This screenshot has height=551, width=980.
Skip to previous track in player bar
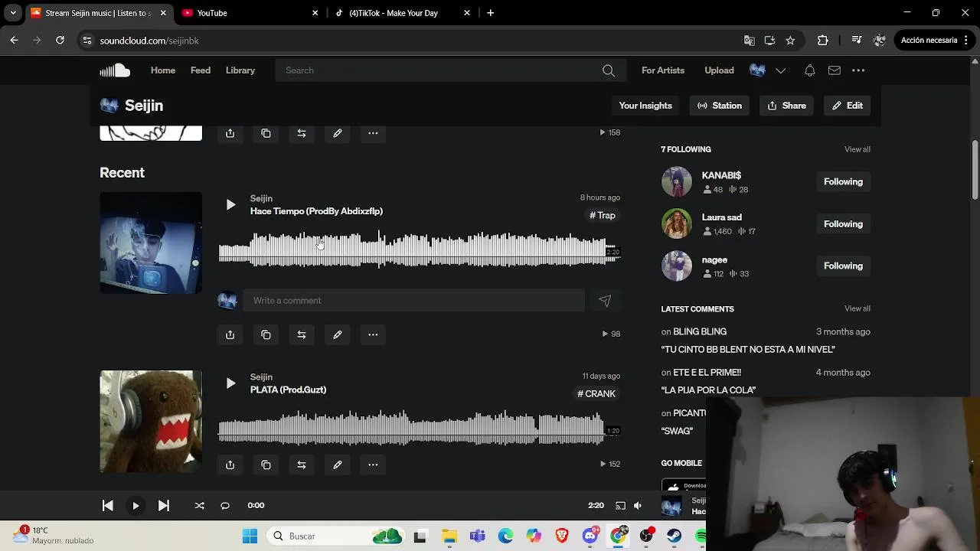tap(108, 505)
